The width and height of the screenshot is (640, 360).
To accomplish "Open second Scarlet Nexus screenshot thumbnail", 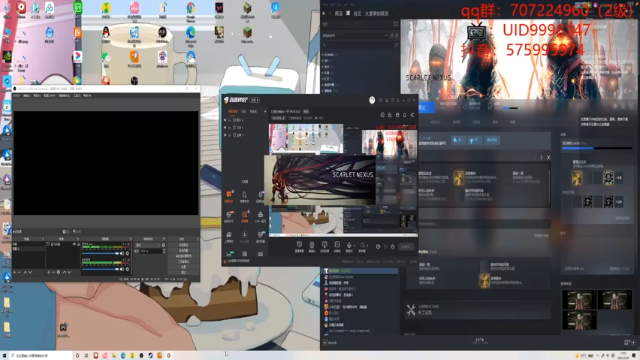I will point(614,299).
